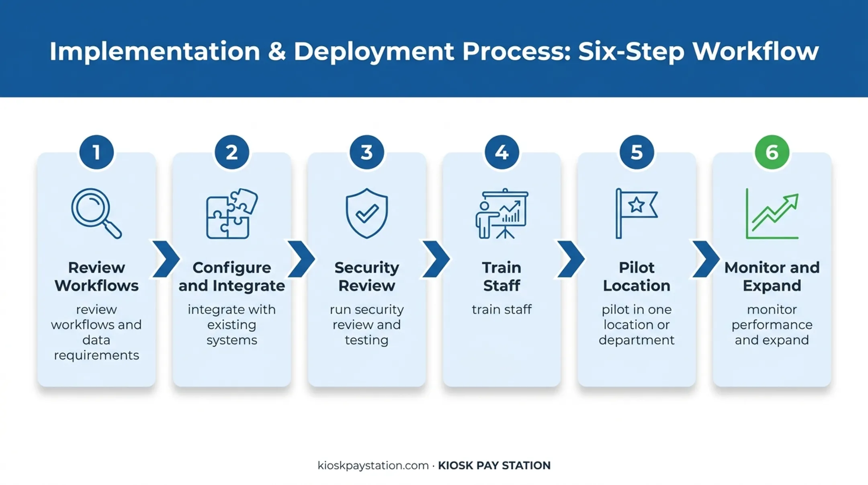The width and height of the screenshot is (868, 485).
Task: Click 'integrate with existing systems' description
Action: [232, 325]
